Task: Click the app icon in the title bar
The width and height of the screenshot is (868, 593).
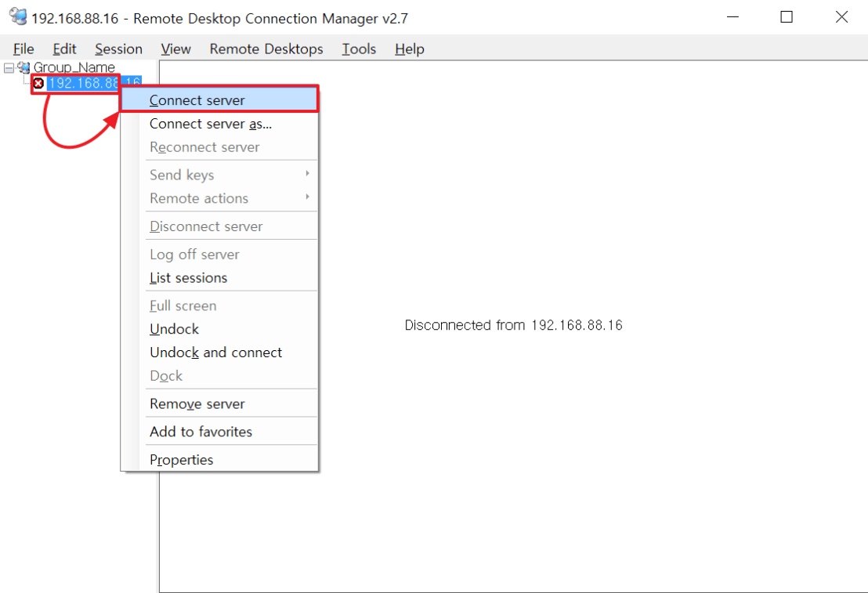Action: [17, 16]
